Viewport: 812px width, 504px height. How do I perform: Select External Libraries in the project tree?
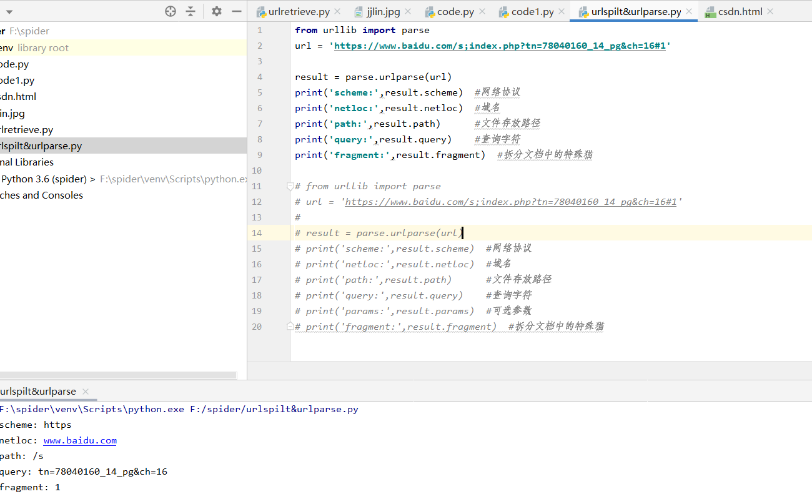[x=28, y=162]
